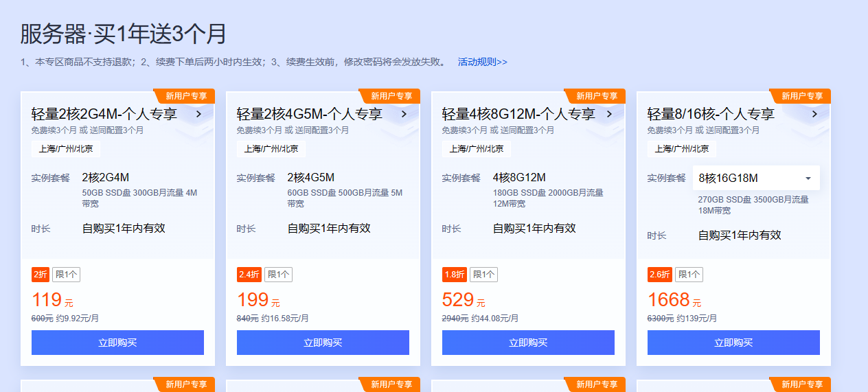Click the 新用户专享 badge on 8/16核 card

[801, 96]
